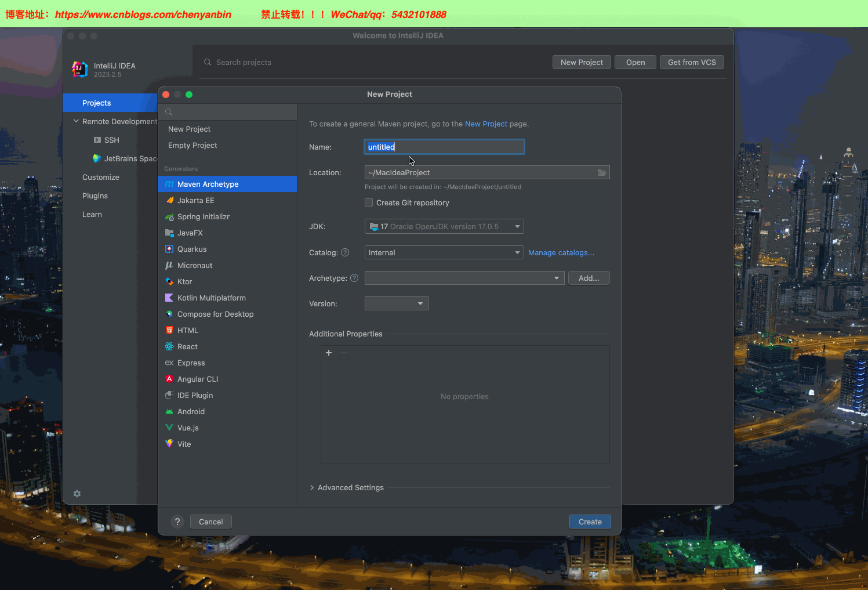This screenshot has width=868, height=590.
Task: Click Get from VCS in Welcome window
Action: (692, 62)
